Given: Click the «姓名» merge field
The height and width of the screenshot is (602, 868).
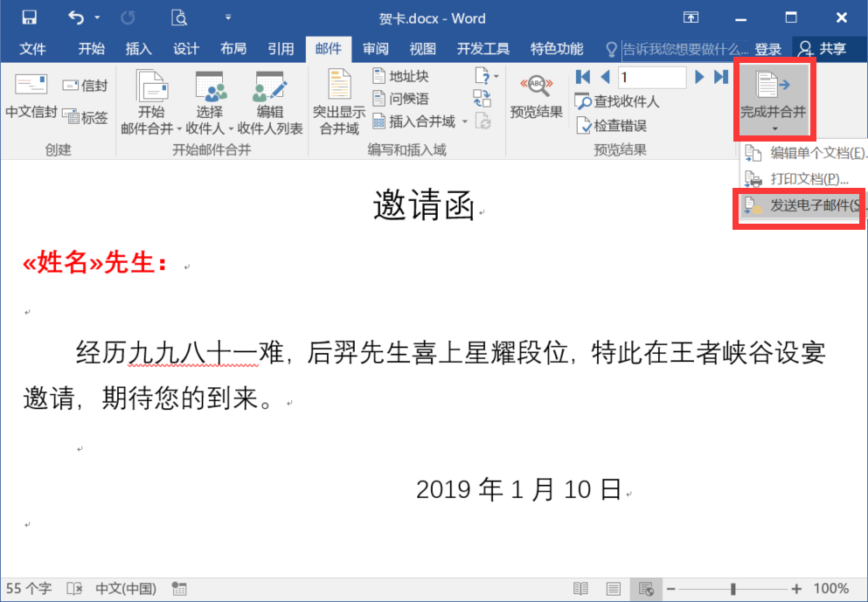Looking at the screenshot, I should coord(63,262).
